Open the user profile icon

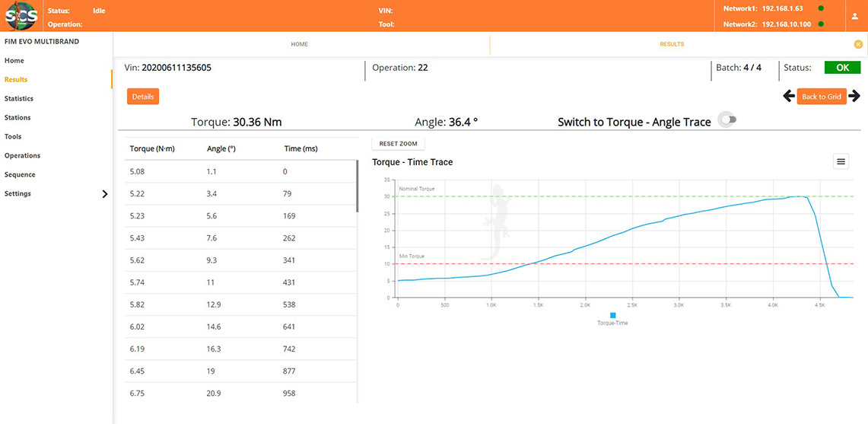pyautogui.click(x=854, y=16)
